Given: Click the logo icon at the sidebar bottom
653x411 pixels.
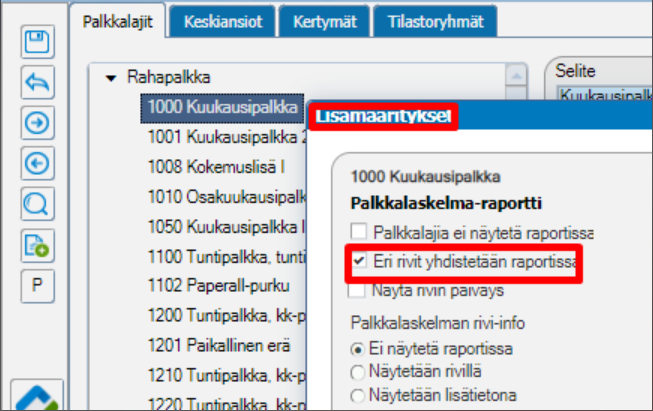Looking at the screenshot, I should 37,396.
